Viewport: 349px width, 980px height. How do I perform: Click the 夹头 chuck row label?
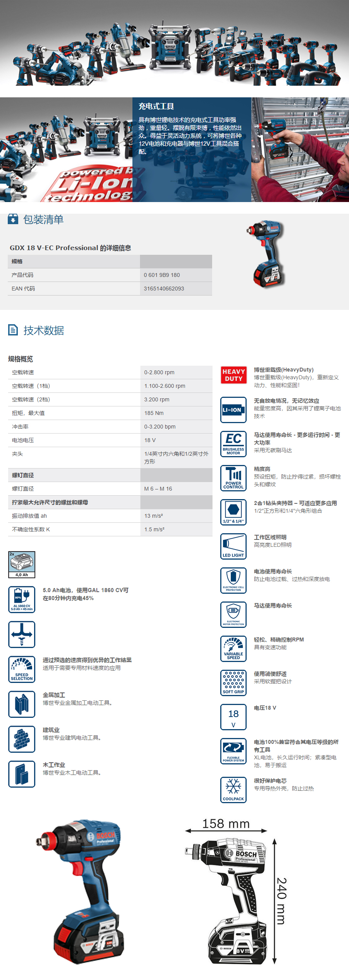pos(17,454)
